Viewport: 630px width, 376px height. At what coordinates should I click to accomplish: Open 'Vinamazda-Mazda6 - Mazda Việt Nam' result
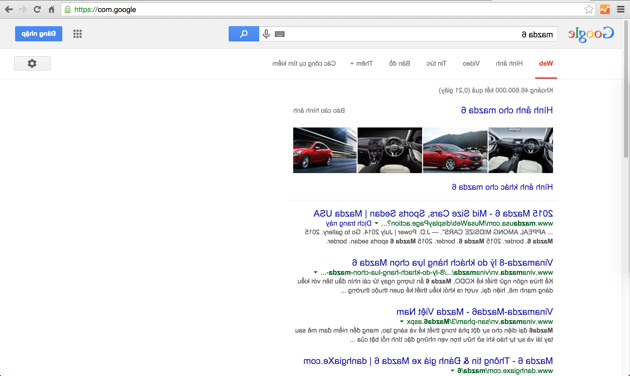pyautogui.click(x=475, y=312)
